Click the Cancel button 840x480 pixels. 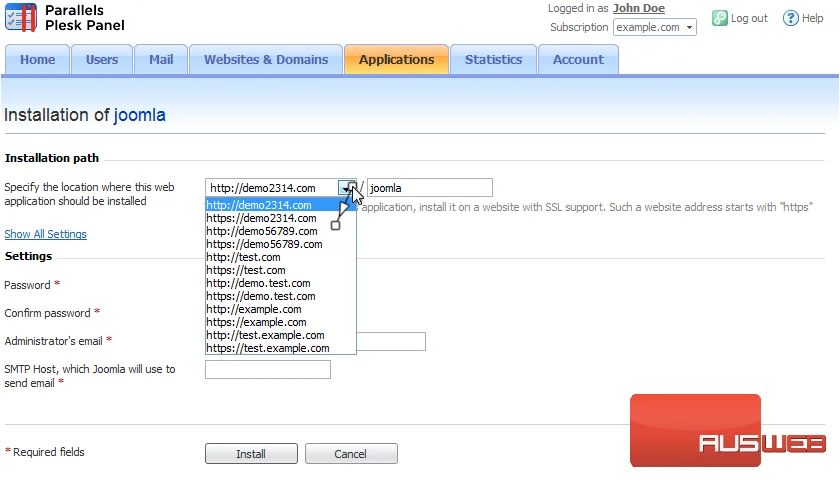coord(351,454)
